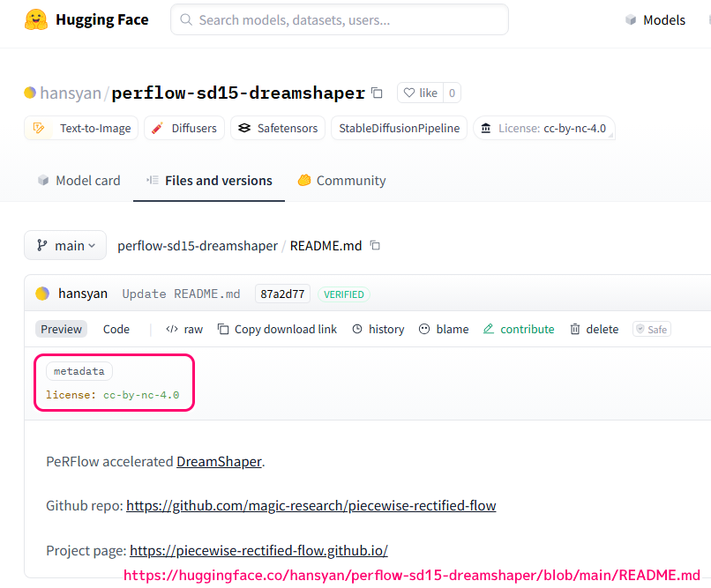Click hansyan avatar in commit row
This screenshot has height=588, width=711.
tap(42, 294)
